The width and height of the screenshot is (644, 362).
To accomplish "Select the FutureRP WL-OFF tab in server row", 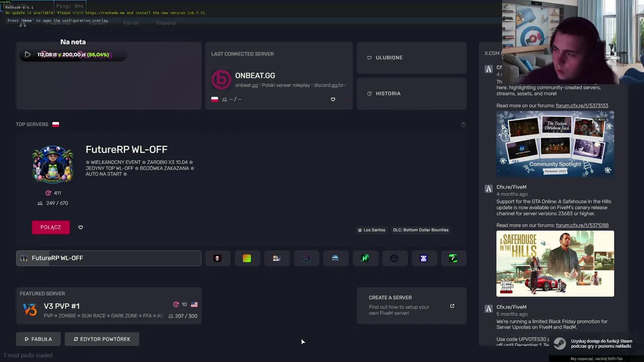I will click(x=109, y=258).
